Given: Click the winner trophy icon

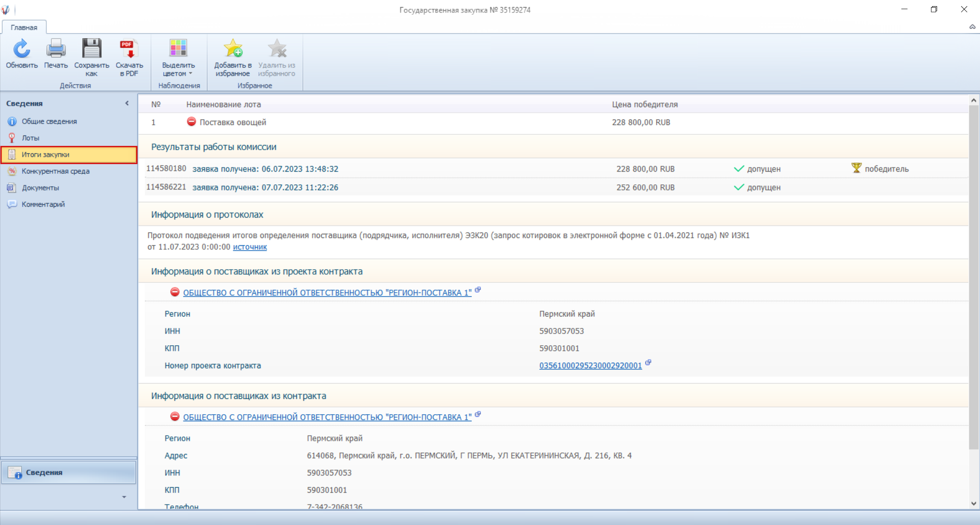Looking at the screenshot, I should point(856,168).
